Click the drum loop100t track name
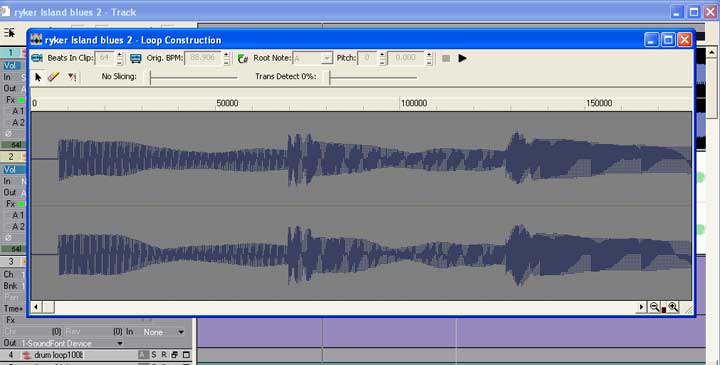 tap(58, 355)
